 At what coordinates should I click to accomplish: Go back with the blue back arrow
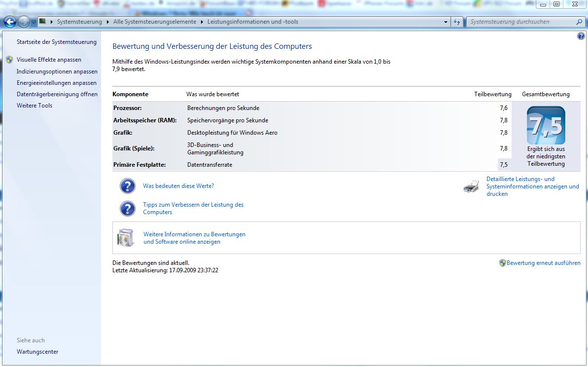coord(10,22)
